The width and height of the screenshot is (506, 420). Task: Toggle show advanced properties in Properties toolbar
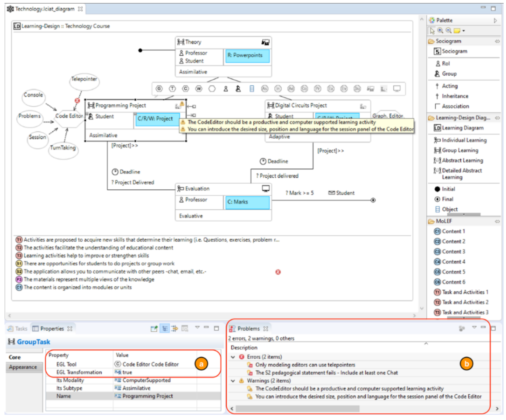(175, 328)
